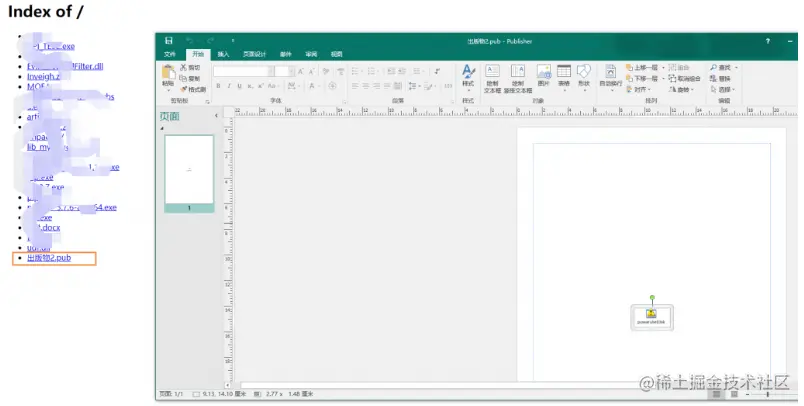Open the Inveigh.z file link

(x=44, y=76)
